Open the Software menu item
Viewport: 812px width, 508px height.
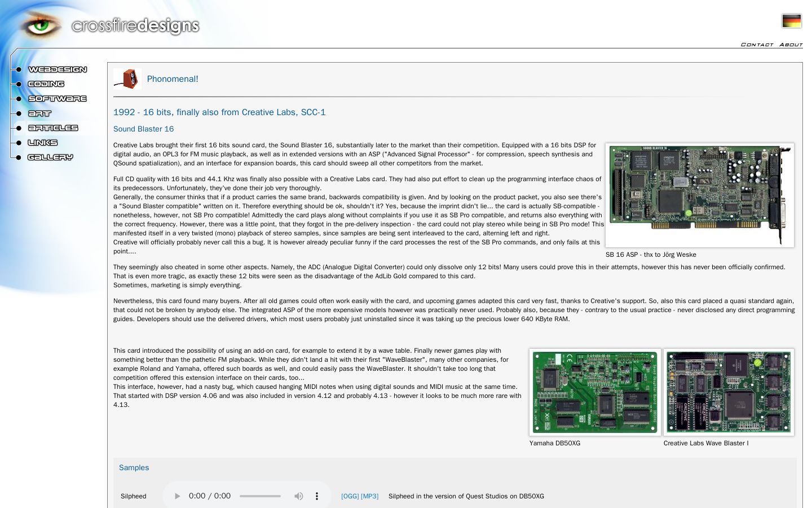58,99
